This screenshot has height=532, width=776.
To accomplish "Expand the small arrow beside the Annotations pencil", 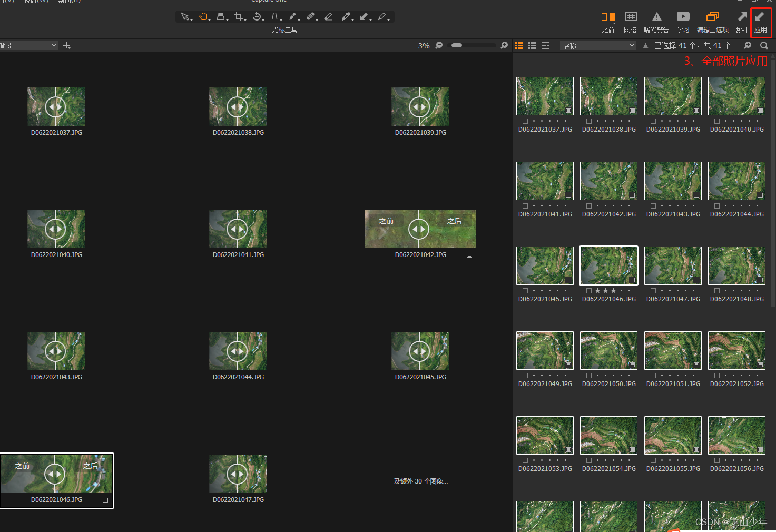I will [x=389, y=20].
